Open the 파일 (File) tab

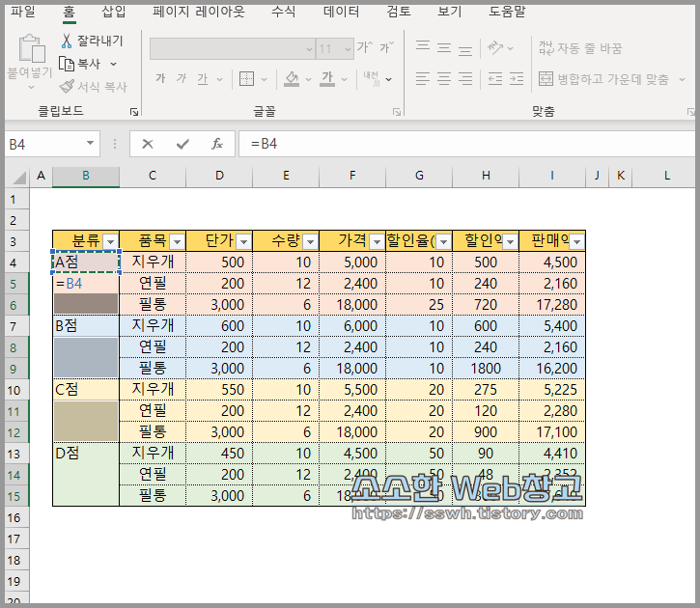(x=23, y=11)
